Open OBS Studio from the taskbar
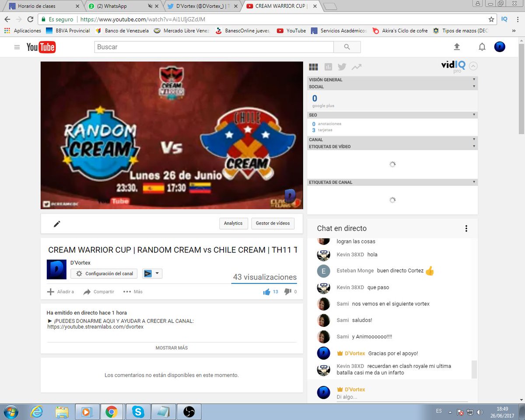The height and width of the screenshot is (420, 525). point(189,412)
